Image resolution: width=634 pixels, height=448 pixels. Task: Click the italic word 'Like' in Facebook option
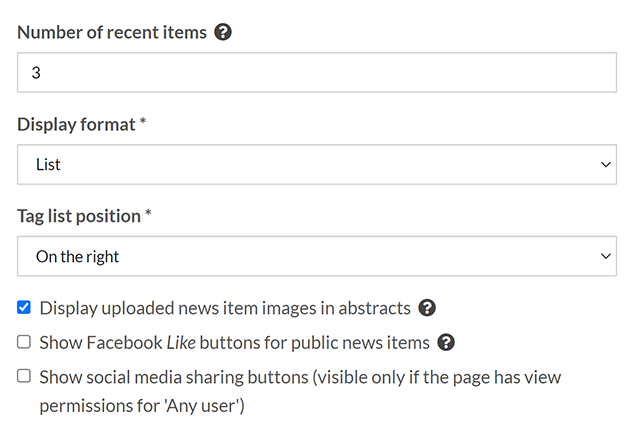click(x=179, y=343)
